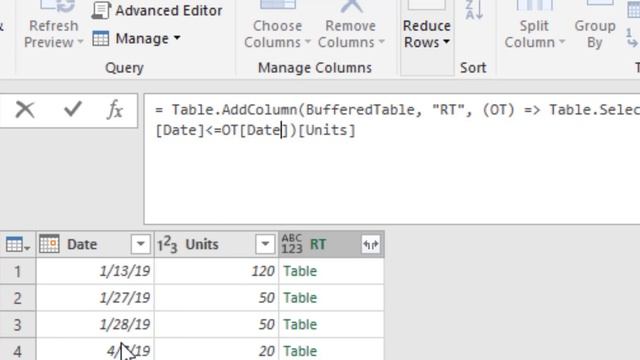This screenshot has width=640, height=360.
Task: Select the Units column header
Action: coord(216,244)
